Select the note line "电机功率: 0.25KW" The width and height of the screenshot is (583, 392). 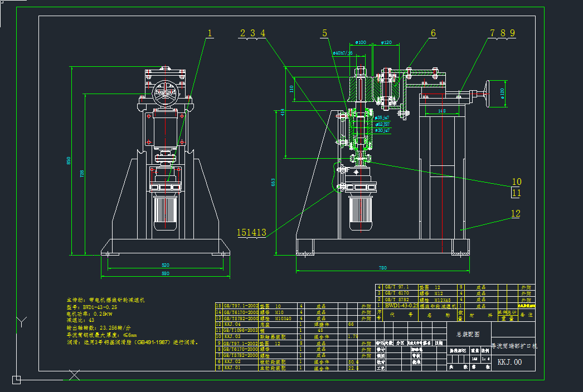pyautogui.click(x=90, y=314)
